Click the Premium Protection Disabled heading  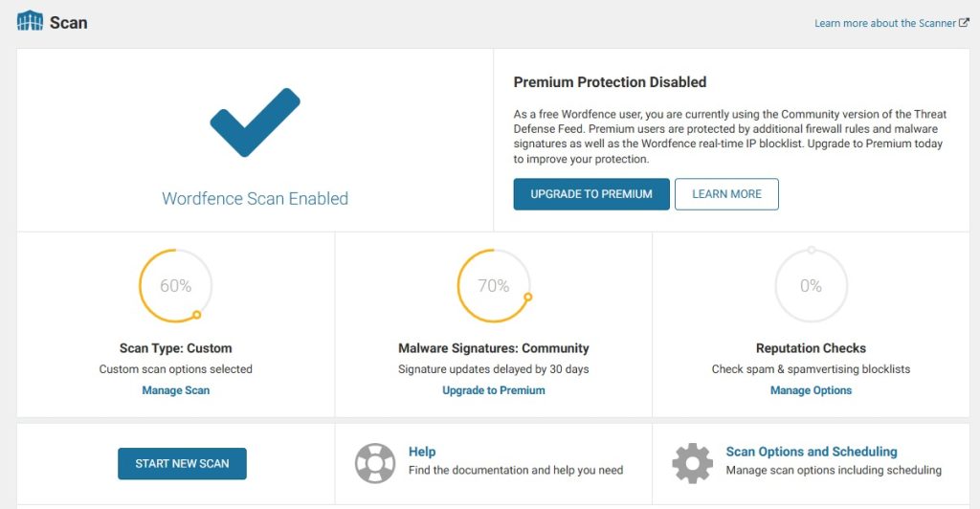pyautogui.click(x=610, y=82)
